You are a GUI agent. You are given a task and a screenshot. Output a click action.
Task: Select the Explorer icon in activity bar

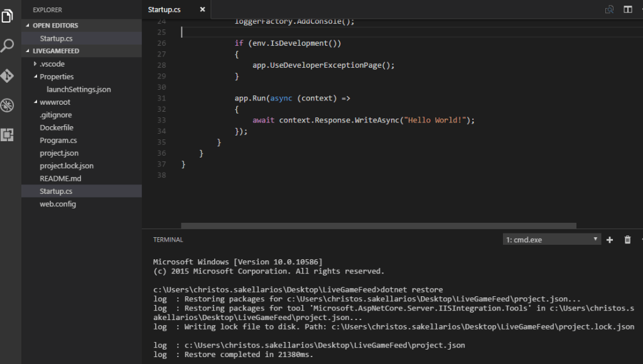coord(8,17)
